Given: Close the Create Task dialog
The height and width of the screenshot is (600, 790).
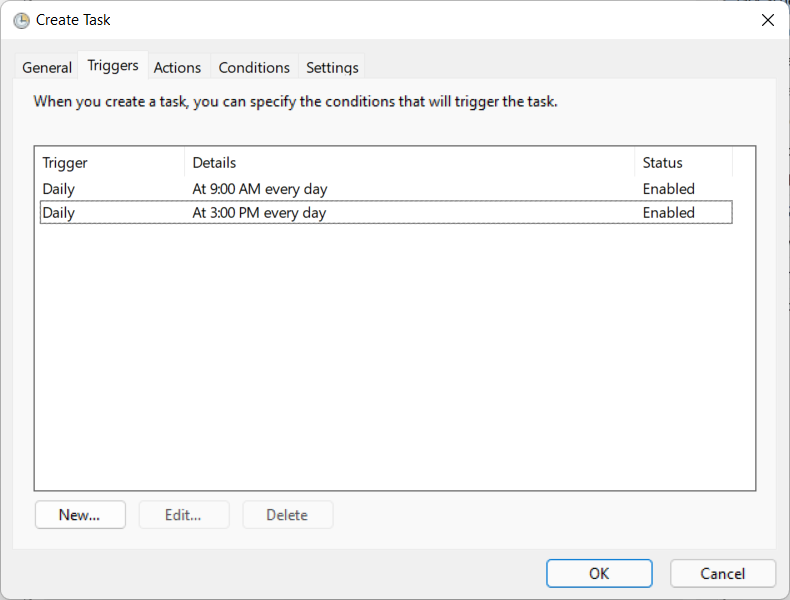Looking at the screenshot, I should coord(767,20).
